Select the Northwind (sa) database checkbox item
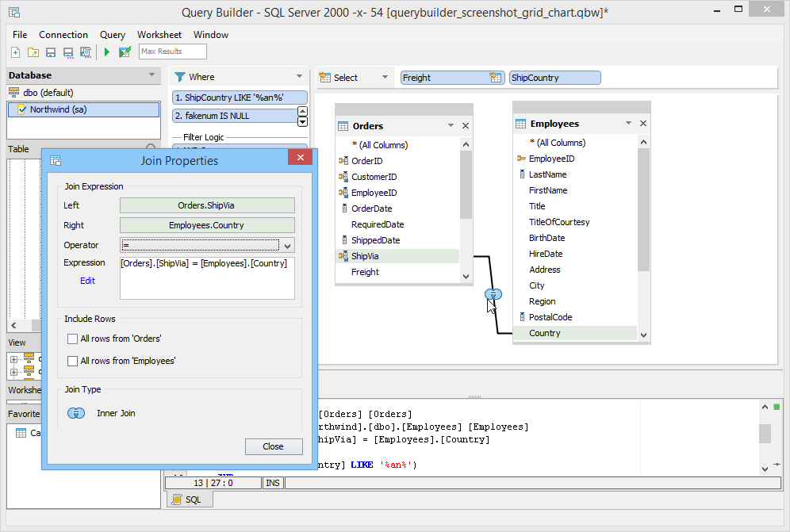 click(22, 109)
